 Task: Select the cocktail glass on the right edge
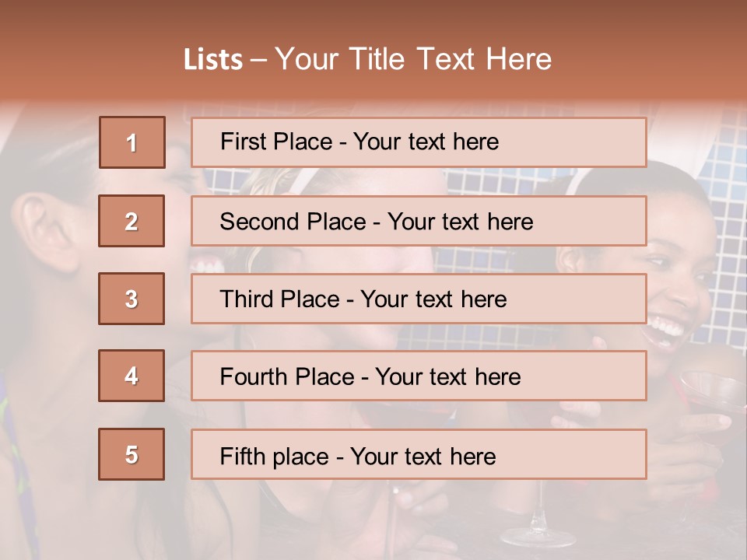pos(712,389)
